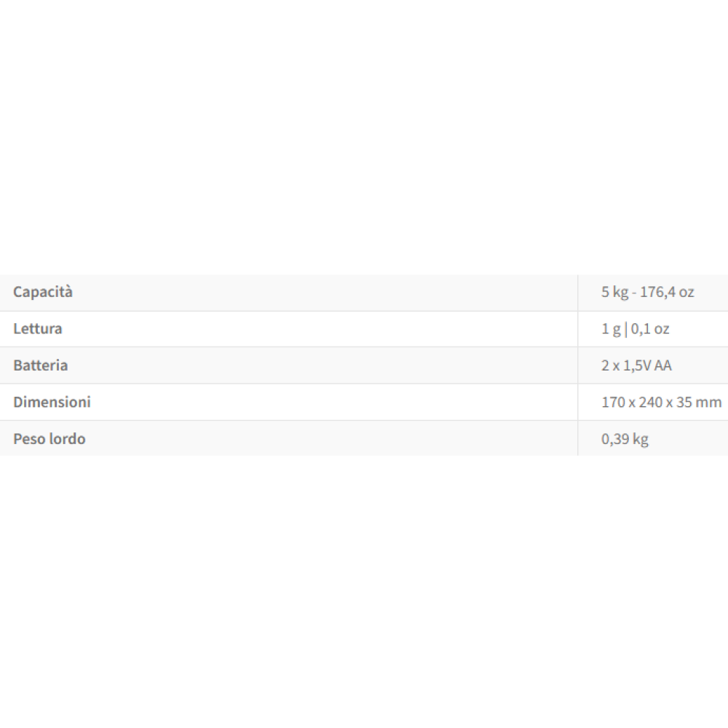Click the 170 dimension number

[613, 402]
